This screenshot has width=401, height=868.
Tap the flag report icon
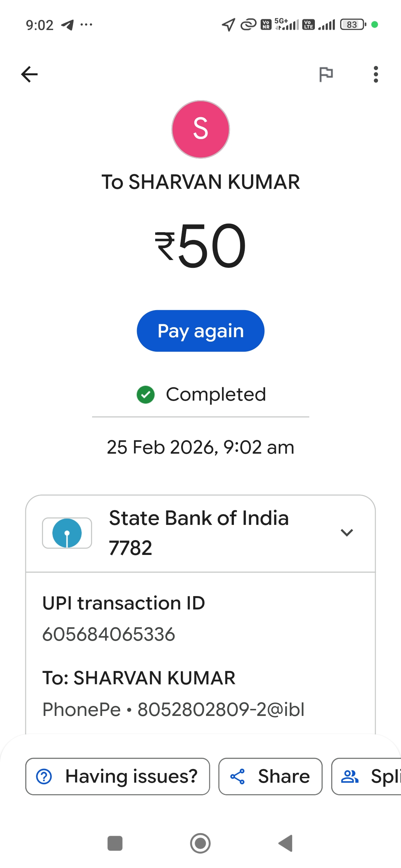tap(326, 74)
